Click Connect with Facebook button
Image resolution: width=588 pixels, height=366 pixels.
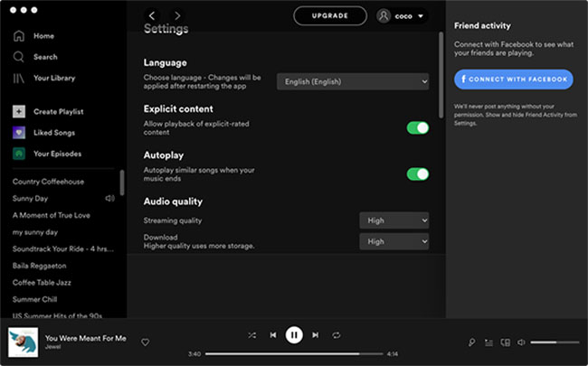514,79
